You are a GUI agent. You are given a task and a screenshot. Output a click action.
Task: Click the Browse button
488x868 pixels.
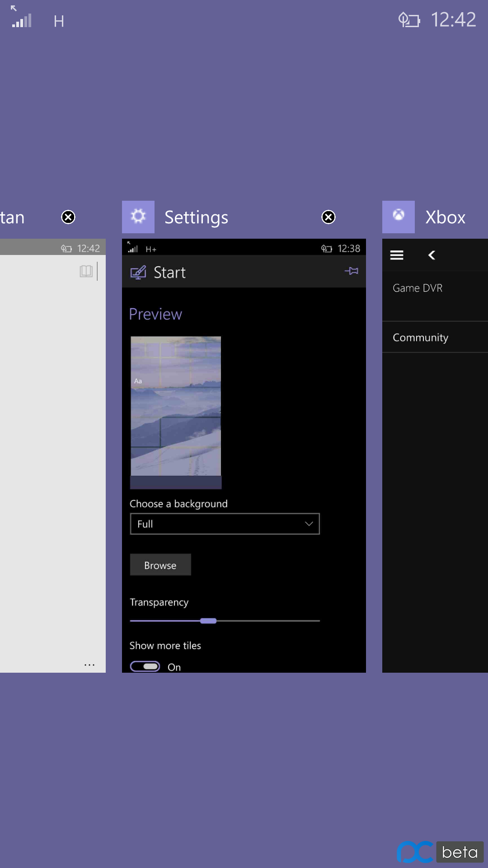pyautogui.click(x=160, y=565)
